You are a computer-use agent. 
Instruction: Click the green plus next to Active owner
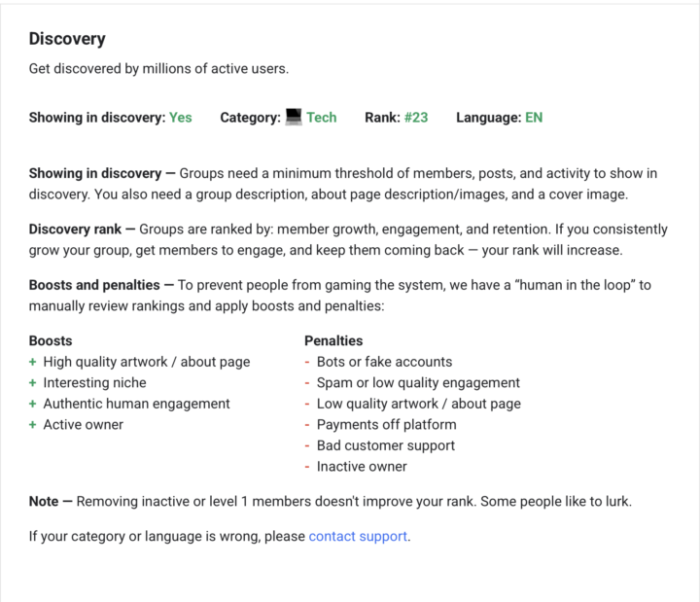pyautogui.click(x=33, y=425)
